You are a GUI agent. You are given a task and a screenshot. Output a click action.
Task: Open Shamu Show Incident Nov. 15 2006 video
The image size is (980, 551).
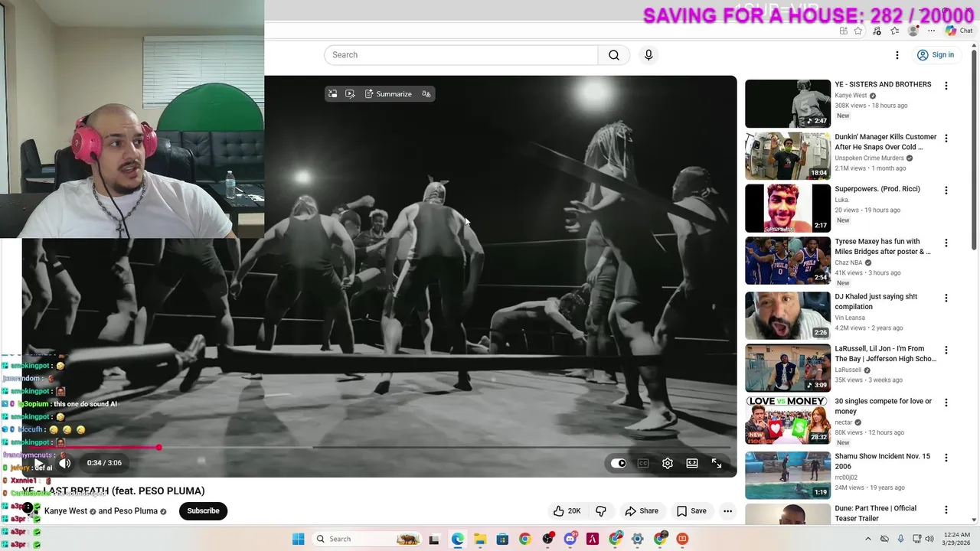[x=882, y=461]
